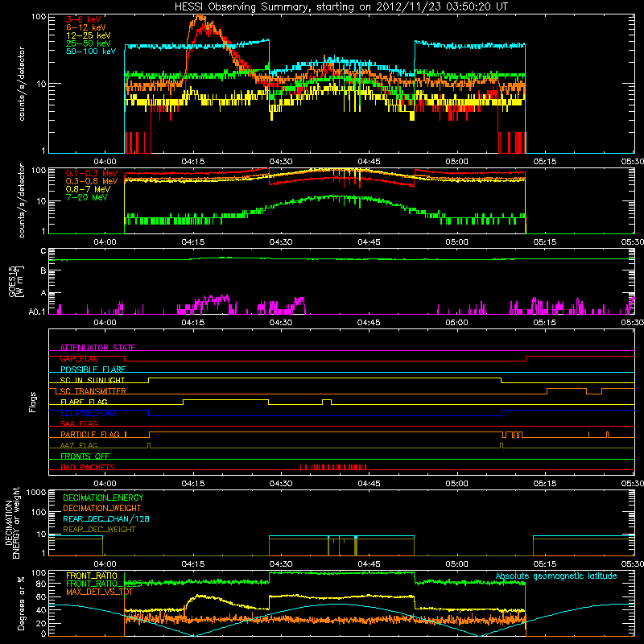Viewport: 644px width, 644px height.
Task: Select the ATTENUATOR_STATE flag label
Action: tap(97, 348)
